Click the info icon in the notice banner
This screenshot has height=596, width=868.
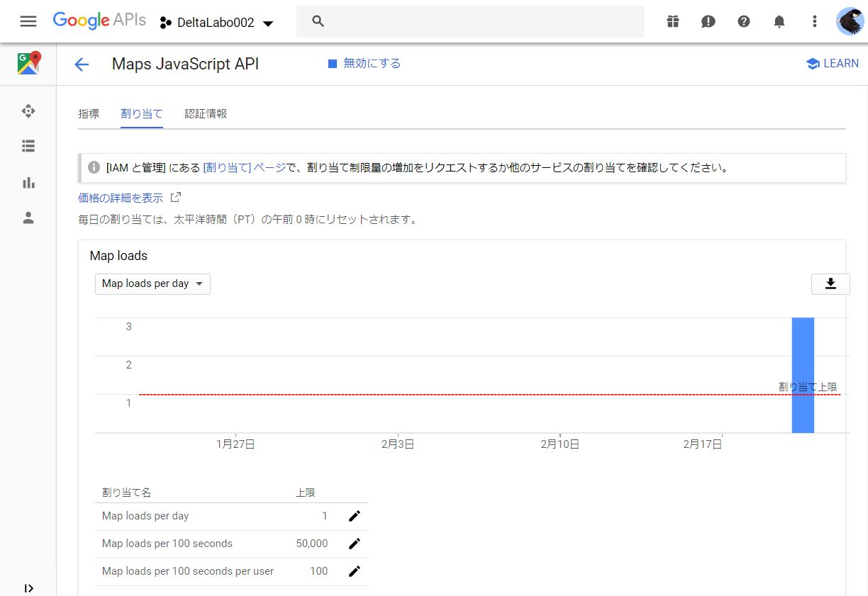(94, 167)
